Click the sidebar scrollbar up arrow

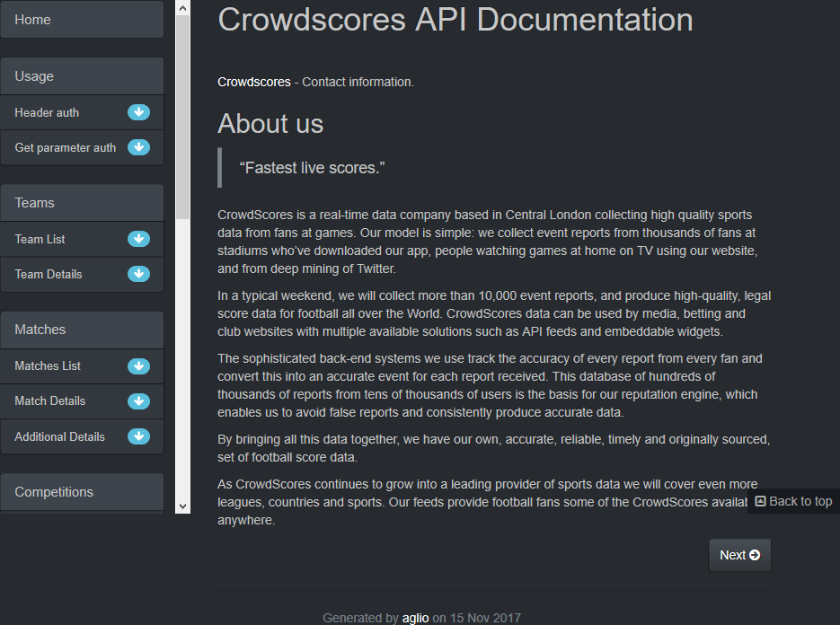tap(182, 8)
